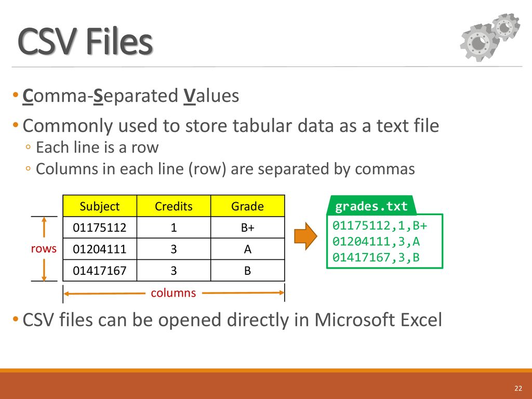Image resolution: width=532 pixels, height=399 pixels.
Task: Click the Subject column header
Action: pos(100,206)
